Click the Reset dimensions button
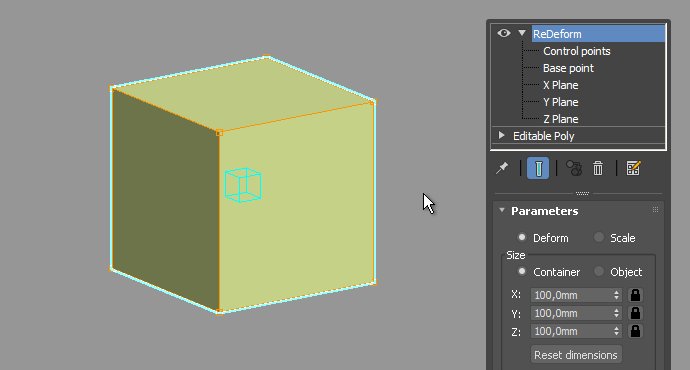Viewport: 690px width, 370px height. tap(576, 355)
